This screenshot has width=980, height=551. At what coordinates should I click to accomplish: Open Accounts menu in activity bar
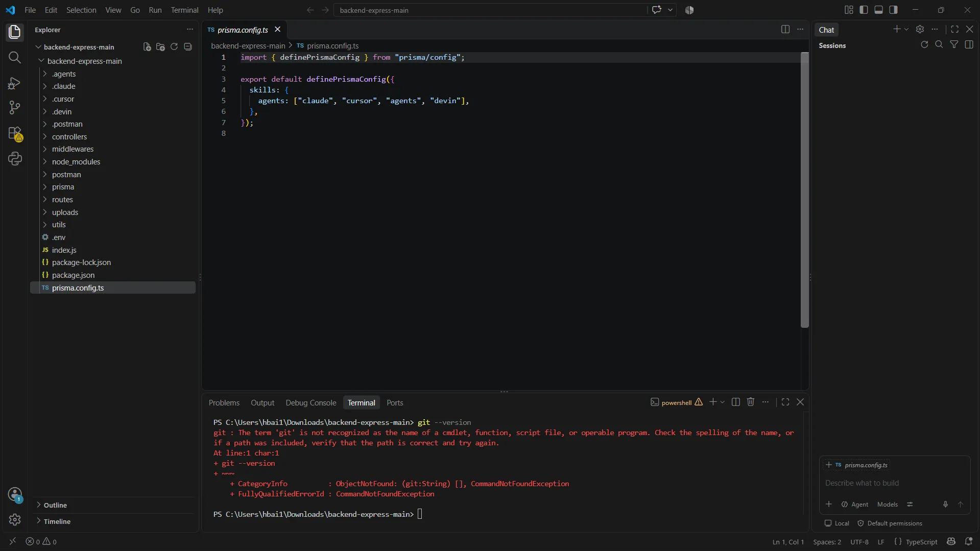click(15, 494)
